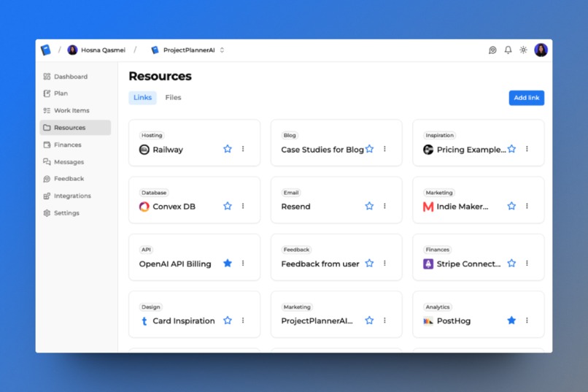The height and width of the screenshot is (392, 588).
Task: Go to Dashboard in sidebar
Action: click(75, 77)
